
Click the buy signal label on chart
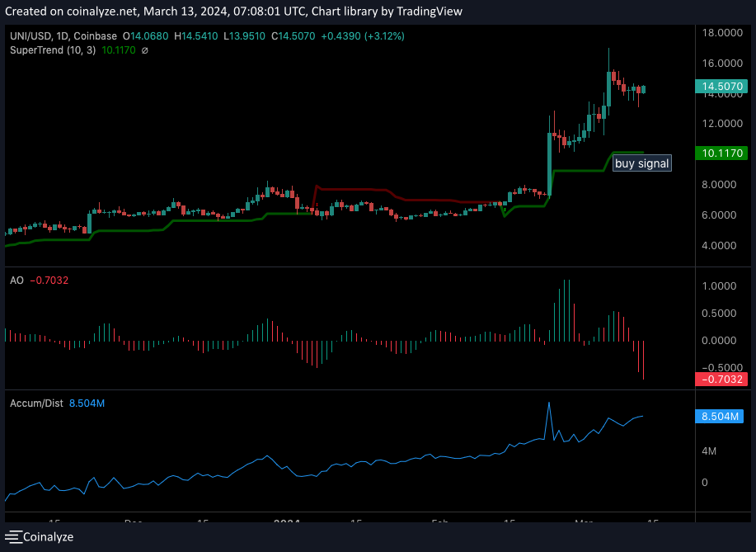(642, 163)
